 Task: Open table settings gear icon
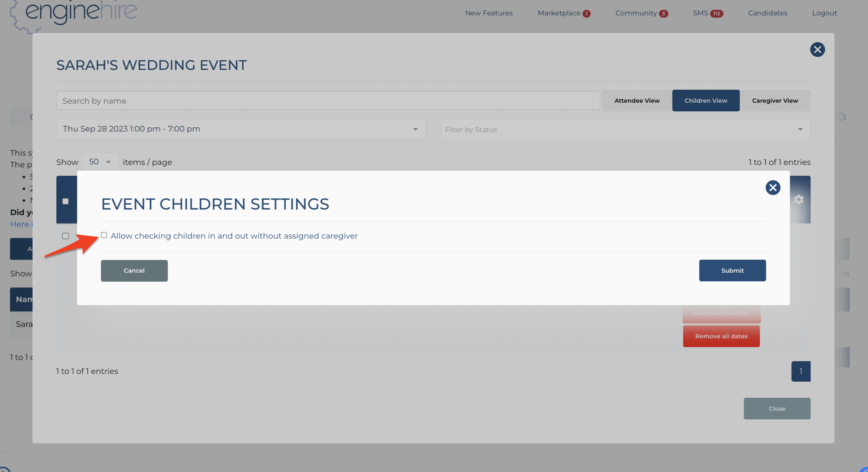point(799,199)
